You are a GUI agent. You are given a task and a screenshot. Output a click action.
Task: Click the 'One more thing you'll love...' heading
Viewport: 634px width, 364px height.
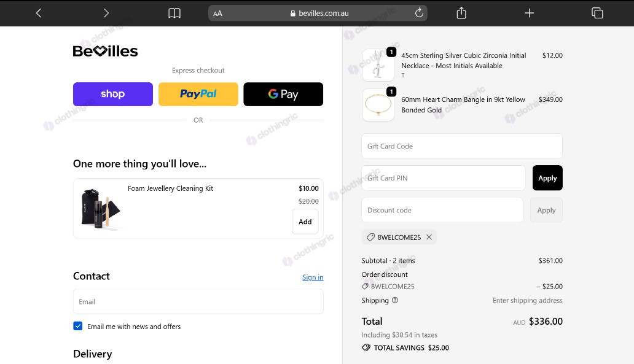(139, 164)
